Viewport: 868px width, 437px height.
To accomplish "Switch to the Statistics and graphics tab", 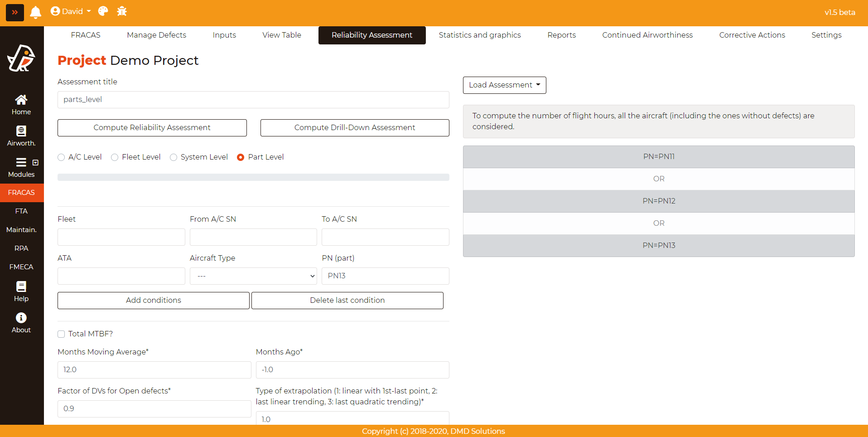I will (x=479, y=35).
